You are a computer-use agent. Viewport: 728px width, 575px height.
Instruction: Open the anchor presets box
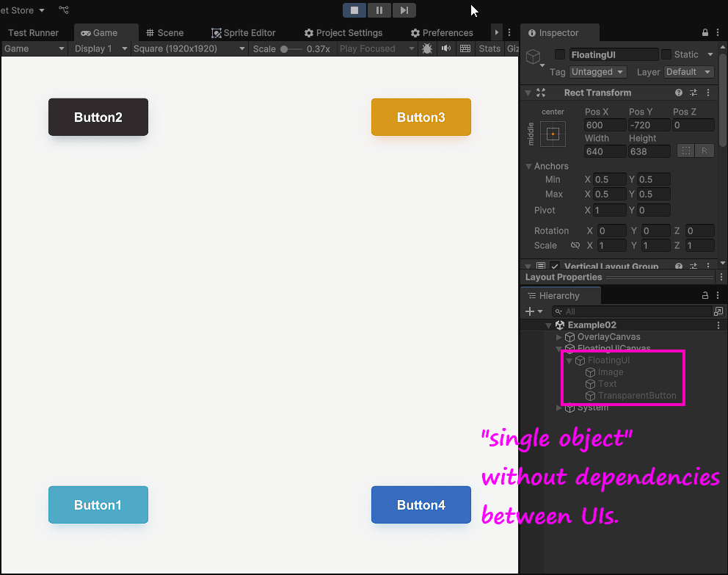(x=553, y=134)
